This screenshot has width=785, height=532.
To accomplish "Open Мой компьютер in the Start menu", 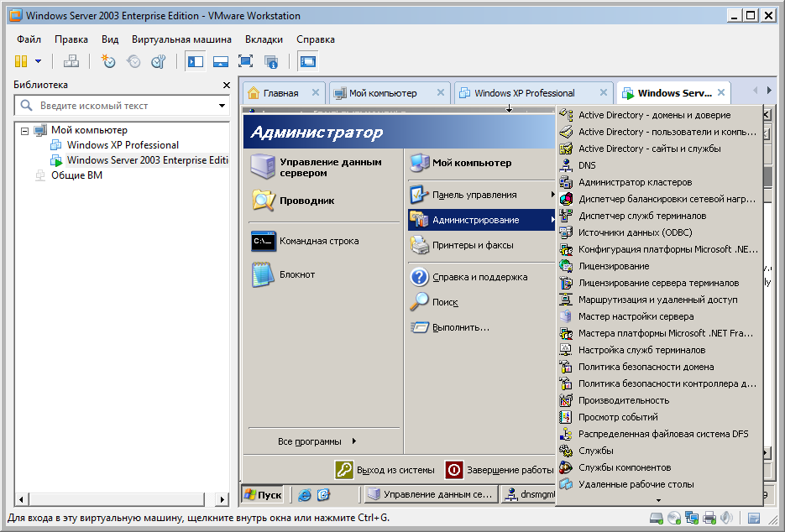I will click(x=482, y=163).
